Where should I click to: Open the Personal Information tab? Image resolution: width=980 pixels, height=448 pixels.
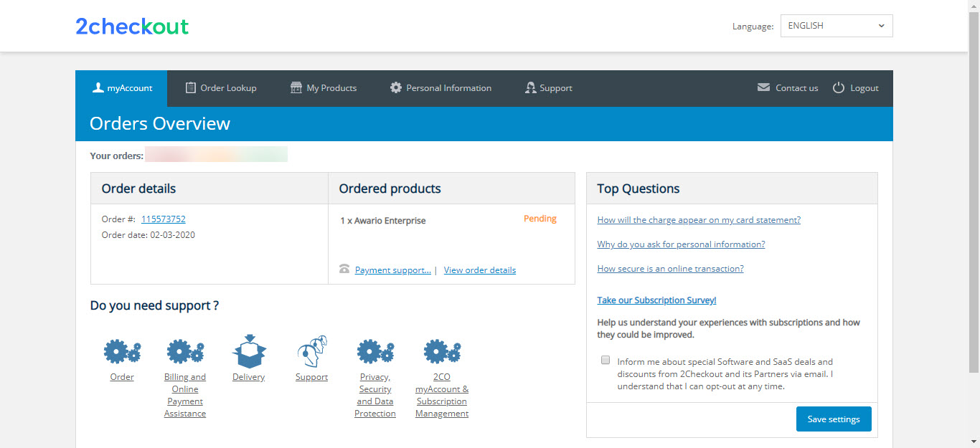click(x=440, y=88)
